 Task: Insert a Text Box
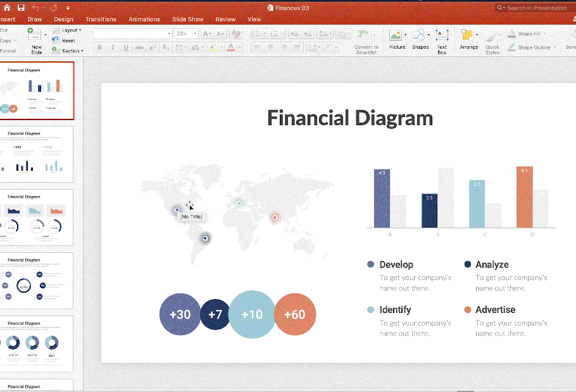(x=442, y=42)
